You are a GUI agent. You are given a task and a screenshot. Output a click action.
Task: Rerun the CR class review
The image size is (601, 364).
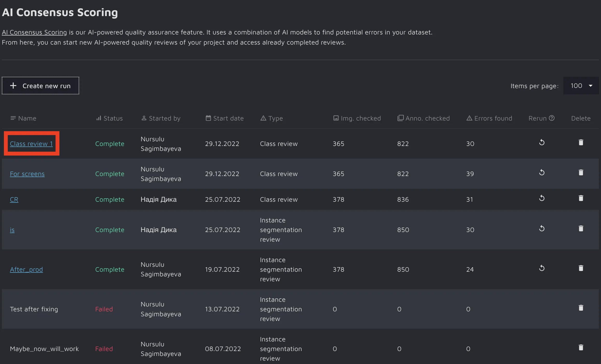(x=542, y=198)
